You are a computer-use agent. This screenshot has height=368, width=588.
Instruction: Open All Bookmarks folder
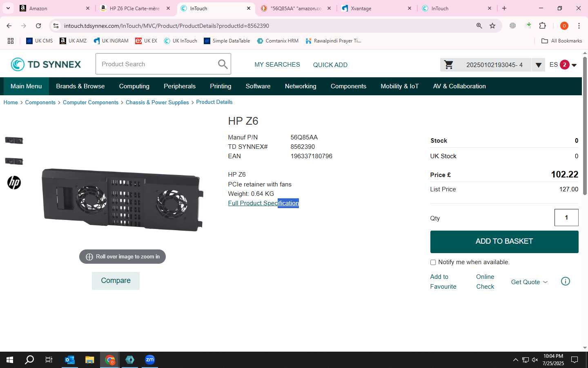pyautogui.click(x=561, y=41)
